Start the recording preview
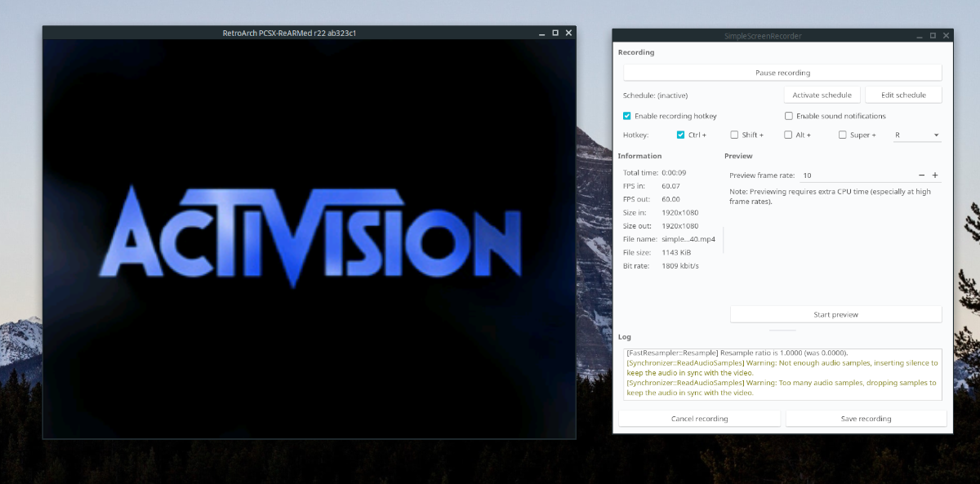Image resolution: width=980 pixels, height=484 pixels. (835, 314)
